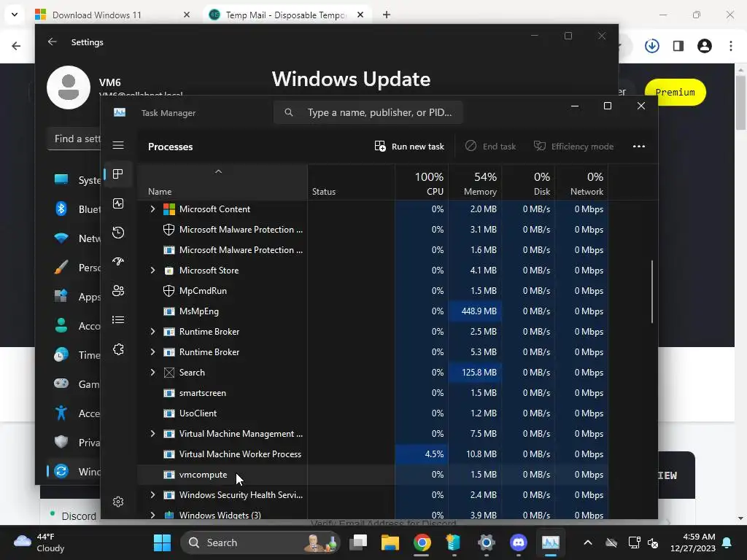Open the Users tab icon
Screen dimensions: 747x560
click(x=118, y=290)
